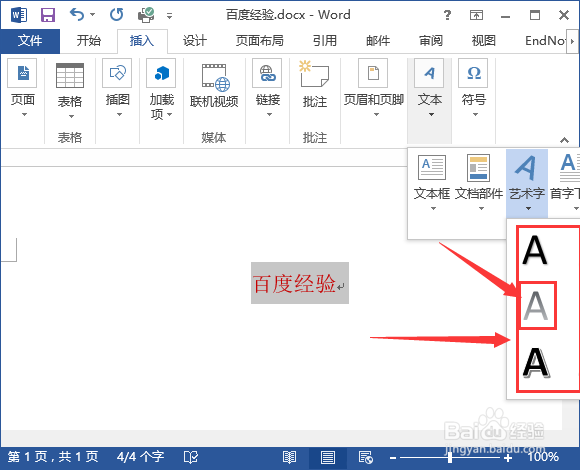Viewport: 580px width, 470px height.
Task: Open 页眉和页脚 Header and Footer
Action: [x=374, y=89]
